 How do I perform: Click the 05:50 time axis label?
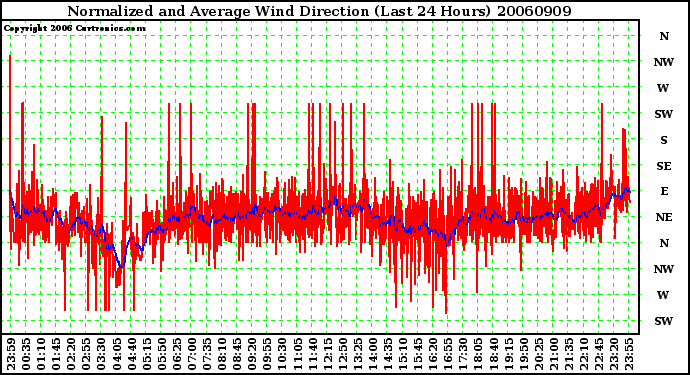[x=162, y=354]
